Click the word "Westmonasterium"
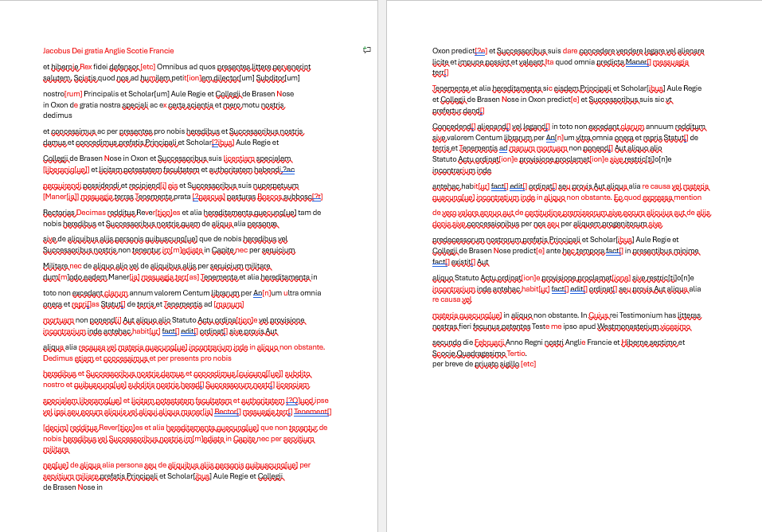 click(627, 327)
